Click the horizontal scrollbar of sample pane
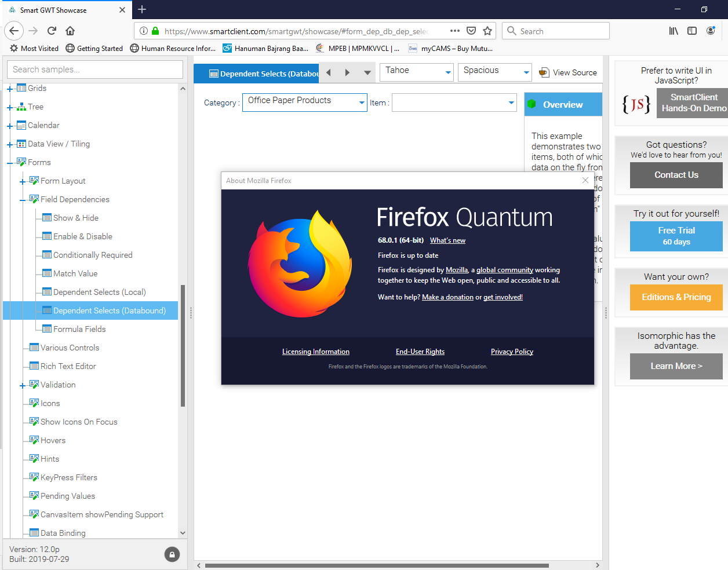Screen dimensions: 728x570 pos(377,565)
